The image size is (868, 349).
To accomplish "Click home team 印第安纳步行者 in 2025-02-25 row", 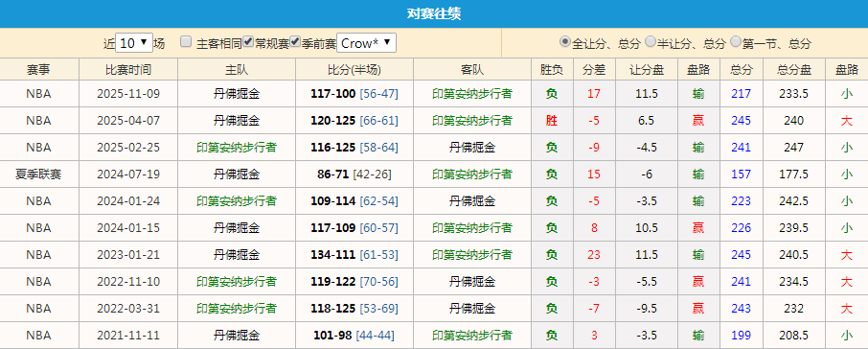I will coord(237,148).
